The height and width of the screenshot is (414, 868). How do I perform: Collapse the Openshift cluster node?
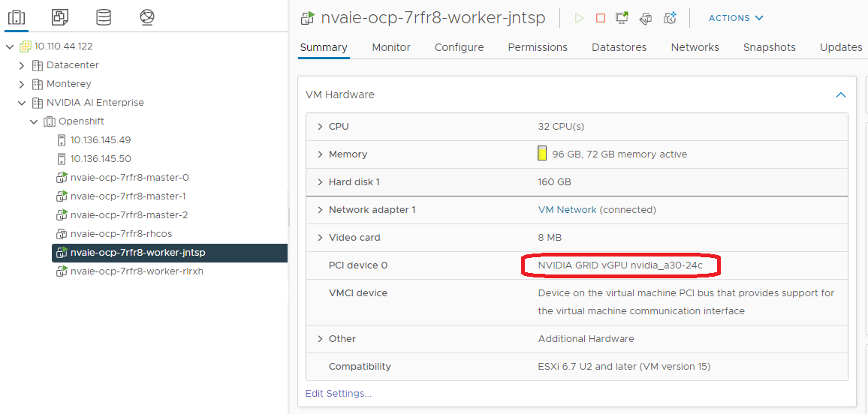click(x=34, y=121)
